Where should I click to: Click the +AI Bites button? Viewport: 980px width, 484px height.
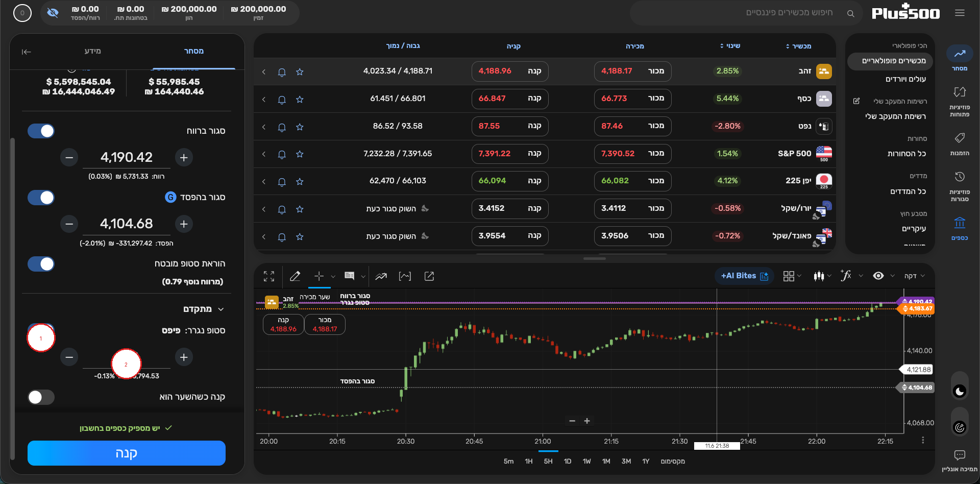point(744,276)
